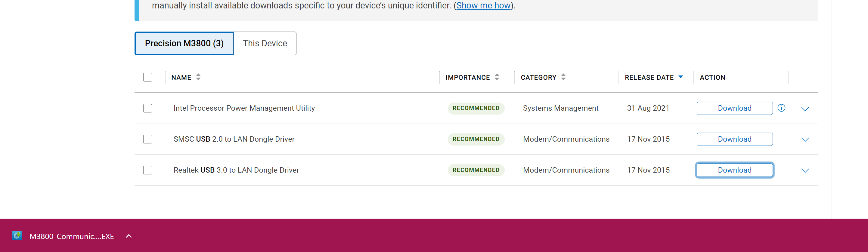
Task: Select the Precision M3800 (3) tab
Action: tap(184, 43)
